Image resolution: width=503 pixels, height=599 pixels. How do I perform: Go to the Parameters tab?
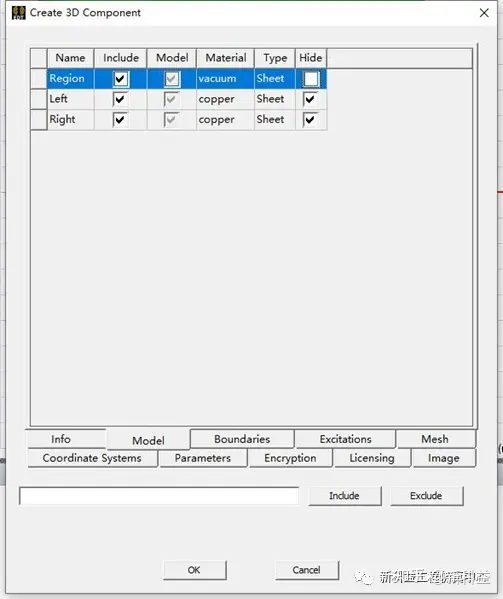click(203, 458)
